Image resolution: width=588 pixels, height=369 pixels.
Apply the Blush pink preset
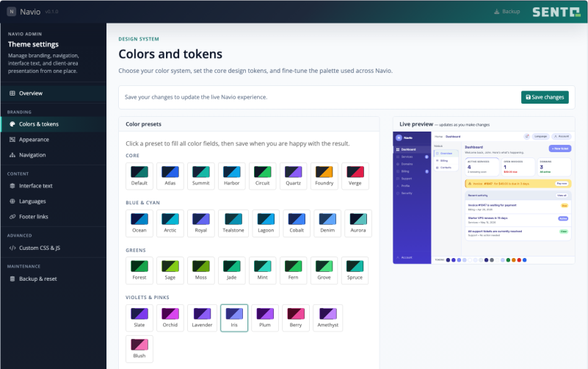pyautogui.click(x=139, y=348)
